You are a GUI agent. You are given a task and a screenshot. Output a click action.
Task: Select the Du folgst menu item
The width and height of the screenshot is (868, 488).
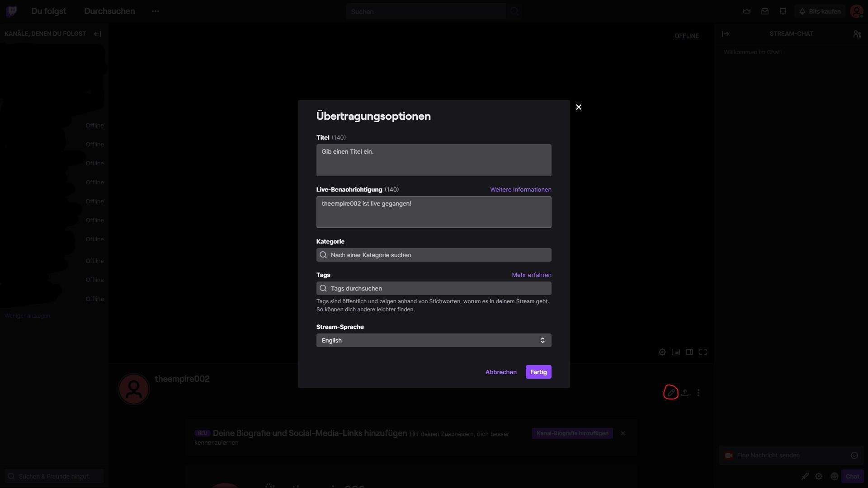[48, 11]
